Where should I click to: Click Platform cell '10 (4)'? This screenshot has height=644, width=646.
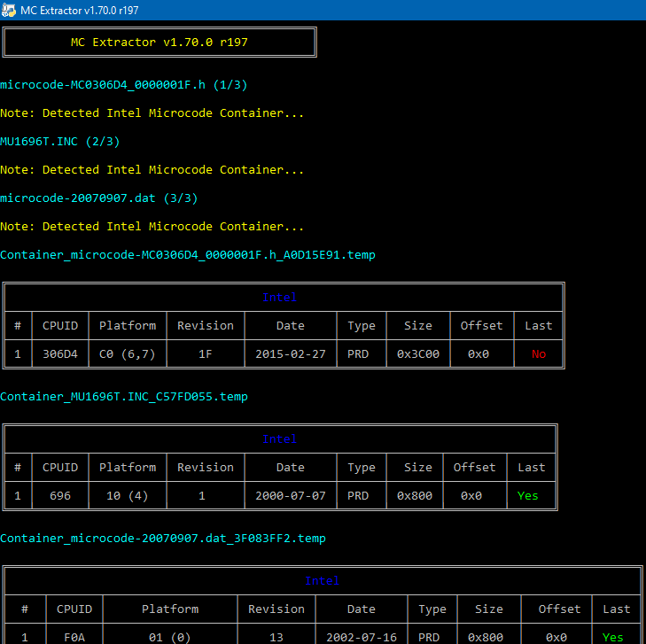coord(128,496)
